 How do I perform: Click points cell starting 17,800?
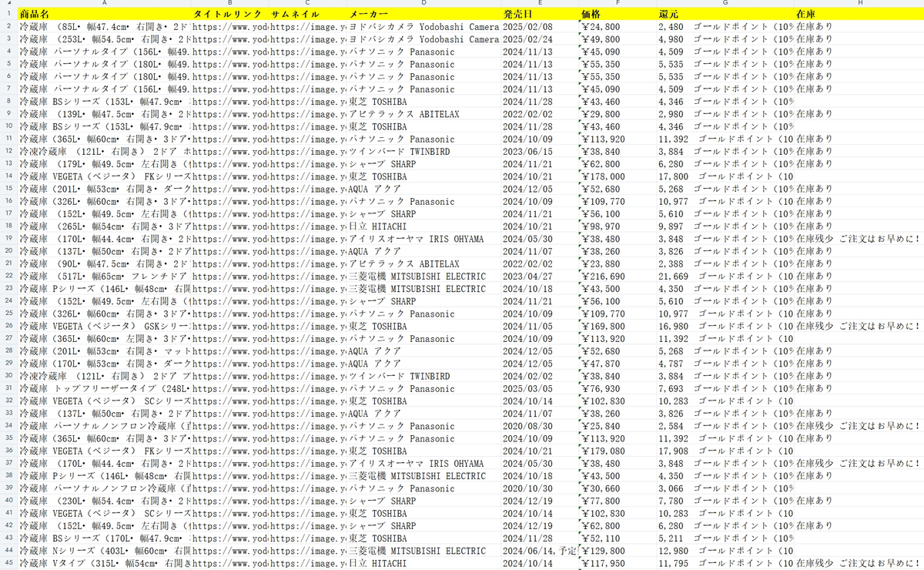coord(725,176)
